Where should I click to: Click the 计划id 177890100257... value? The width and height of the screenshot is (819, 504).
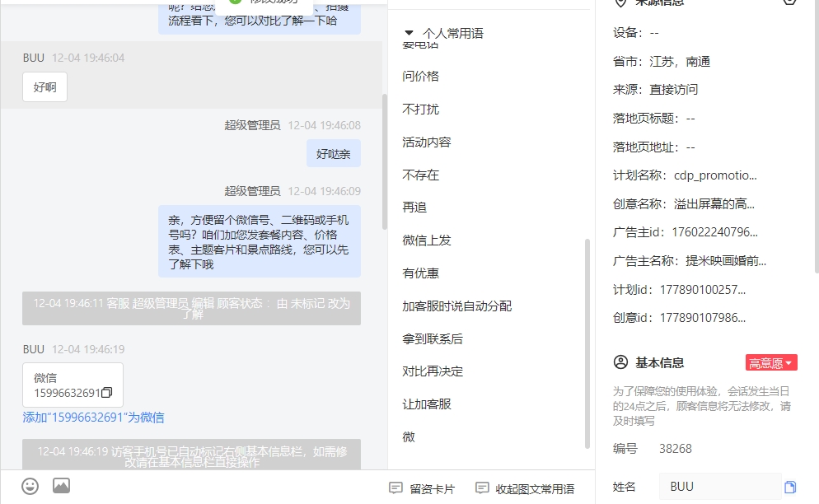tap(703, 290)
